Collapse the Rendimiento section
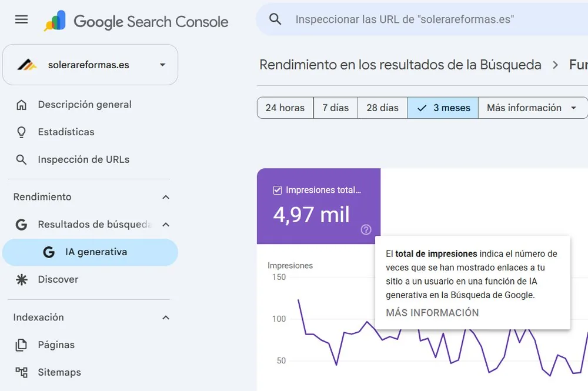The height and width of the screenshot is (391, 588). (166, 197)
